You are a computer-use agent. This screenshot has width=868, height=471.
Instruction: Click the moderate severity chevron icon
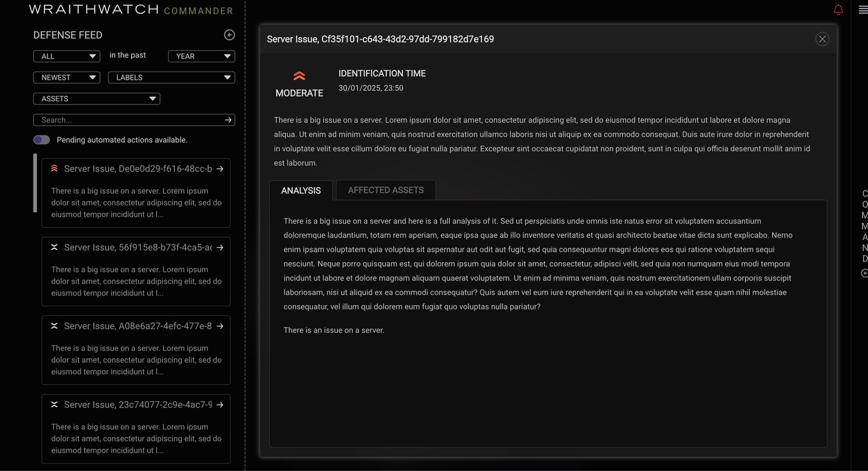point(299,76)
